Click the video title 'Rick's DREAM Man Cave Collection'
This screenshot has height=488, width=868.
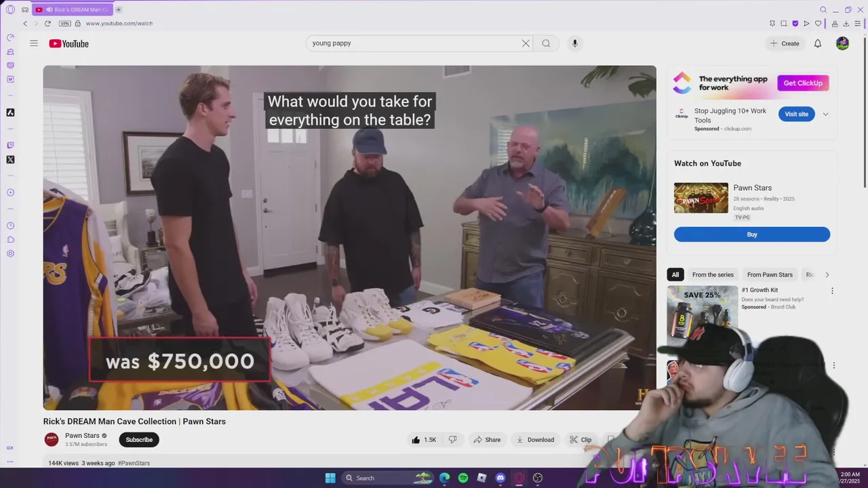(134, 422)
